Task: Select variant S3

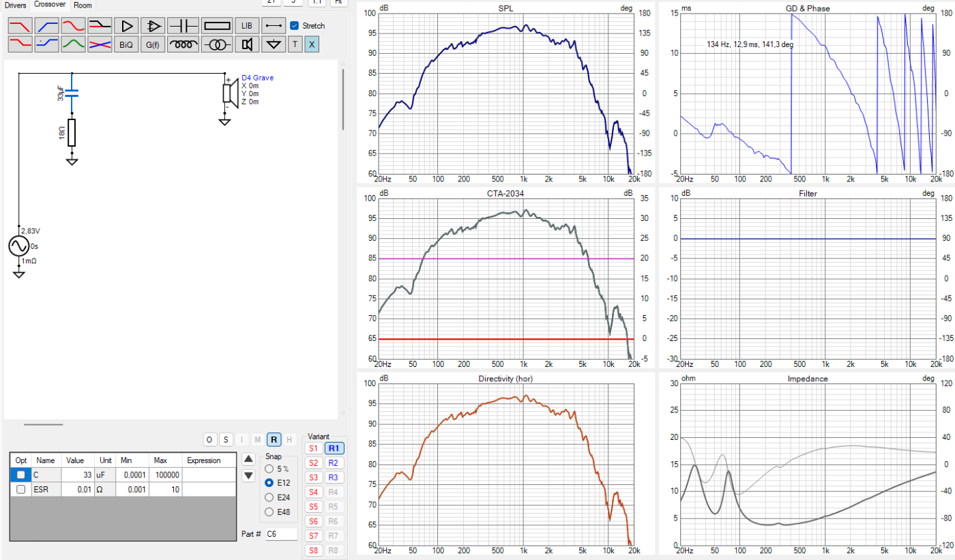Action: pyautogui.click(x=314, y=477)
